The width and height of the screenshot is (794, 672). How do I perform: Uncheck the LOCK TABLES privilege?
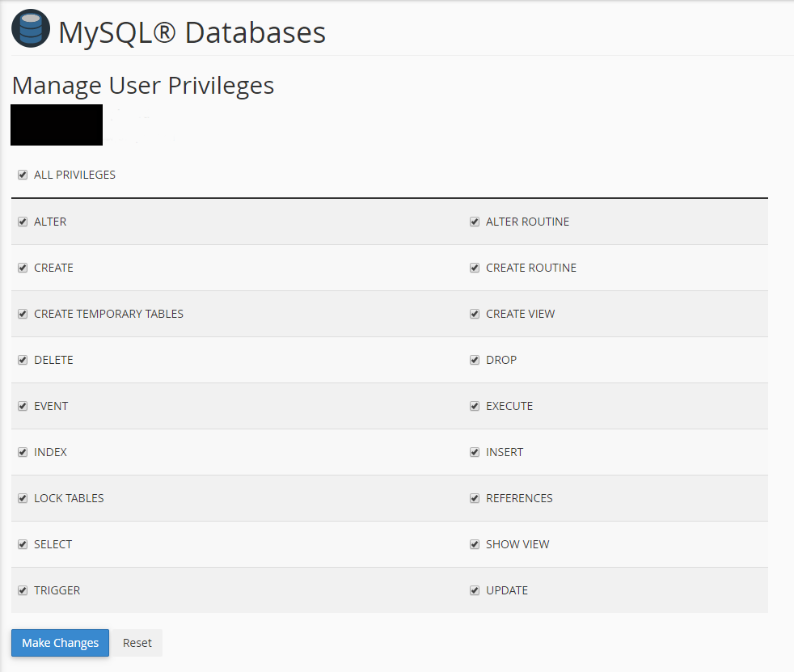tap(23, 498)
